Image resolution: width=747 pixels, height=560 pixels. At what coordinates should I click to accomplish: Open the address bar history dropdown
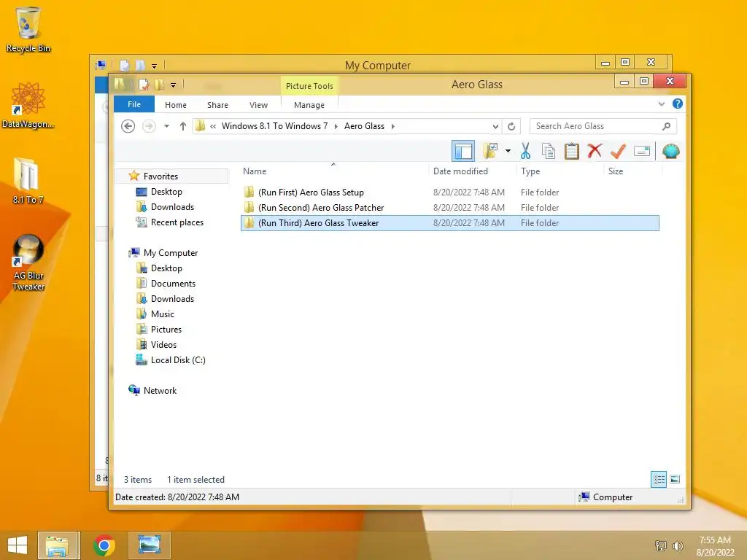click(495, 126)
